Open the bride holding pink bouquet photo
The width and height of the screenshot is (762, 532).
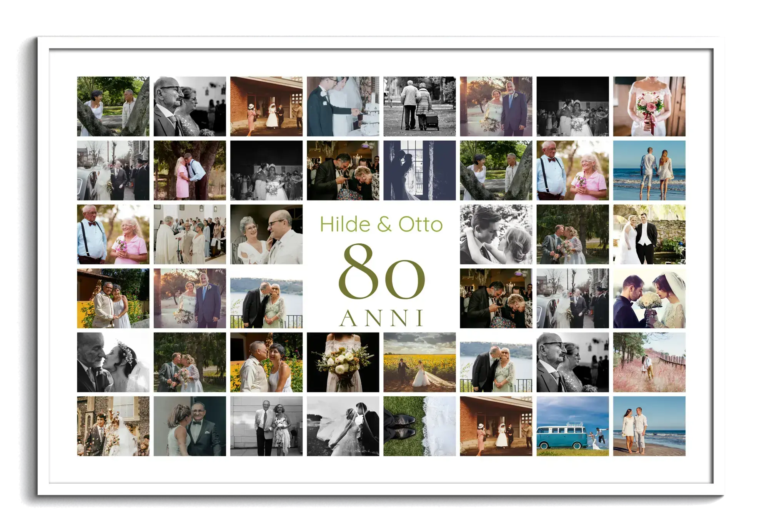pos(649,106)
